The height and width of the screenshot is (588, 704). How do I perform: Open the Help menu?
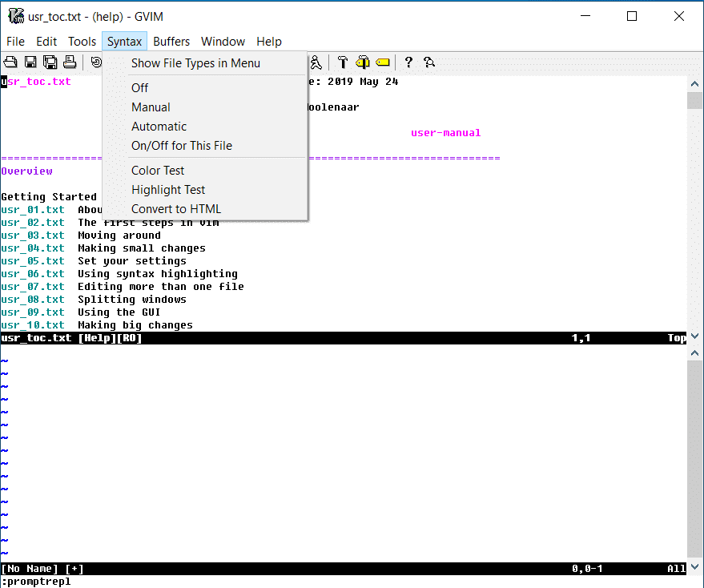click(x=269, y=42)
